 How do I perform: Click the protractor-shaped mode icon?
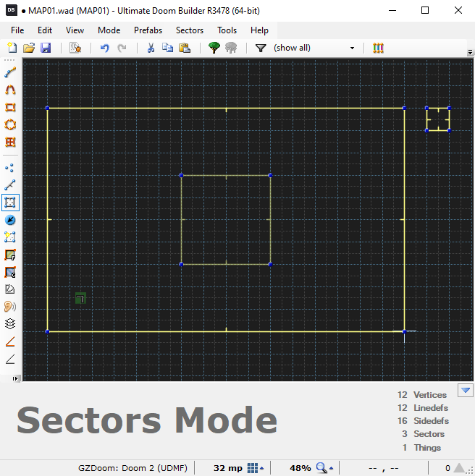pos(10,289)
